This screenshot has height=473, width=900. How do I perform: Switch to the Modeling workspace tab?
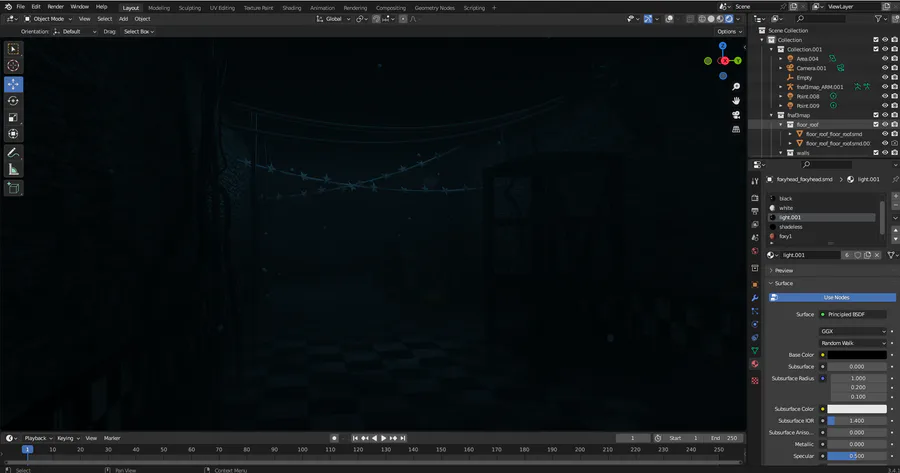[x=159, y=8]
